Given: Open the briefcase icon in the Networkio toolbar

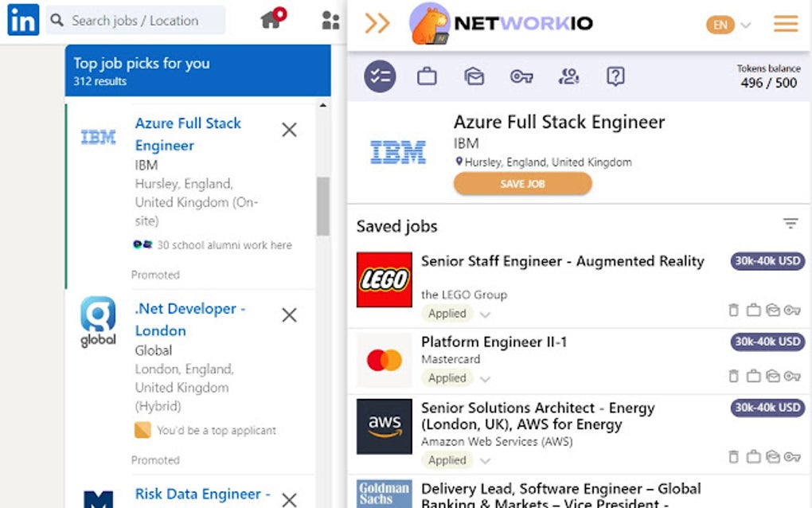Looking at the screenshot, I should pyautogui.click(x=427, y=76).
